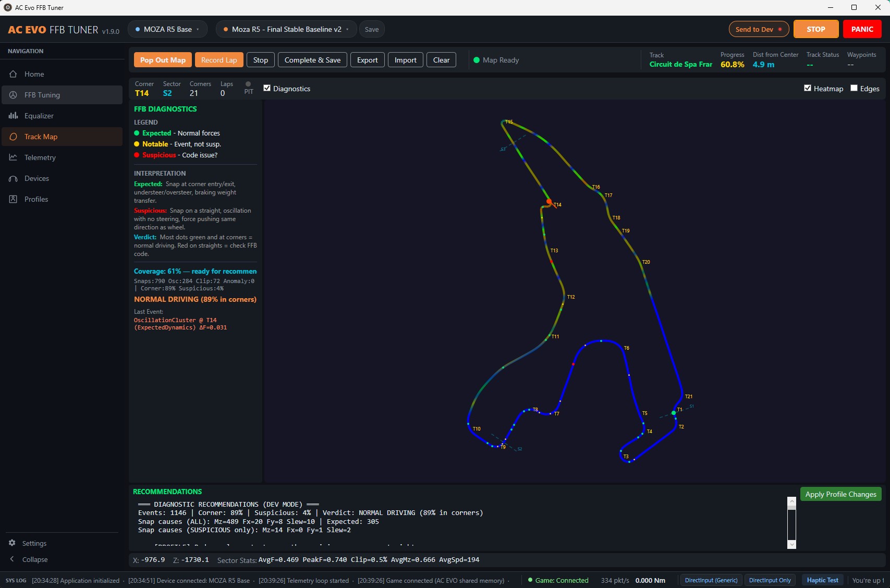890x588 pixels.
Task: Click recommendations scrollbar up arrow
Action: (x=791, y=501)
